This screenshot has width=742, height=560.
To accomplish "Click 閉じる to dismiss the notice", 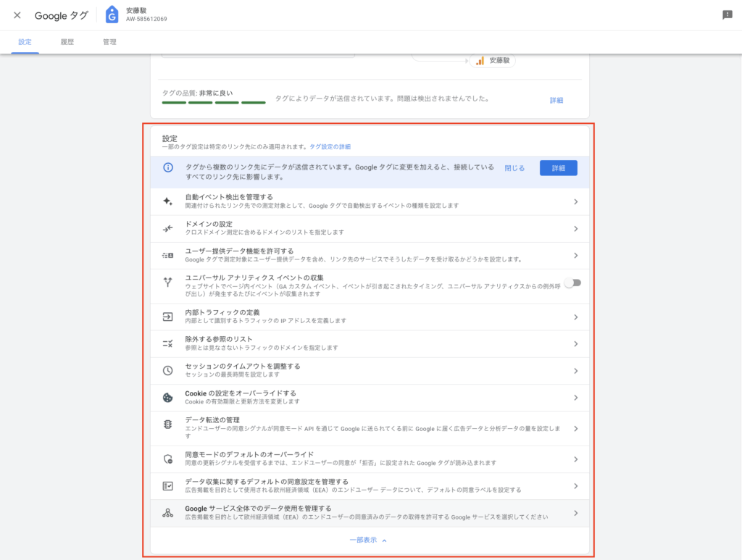I will tap(514, 168).
